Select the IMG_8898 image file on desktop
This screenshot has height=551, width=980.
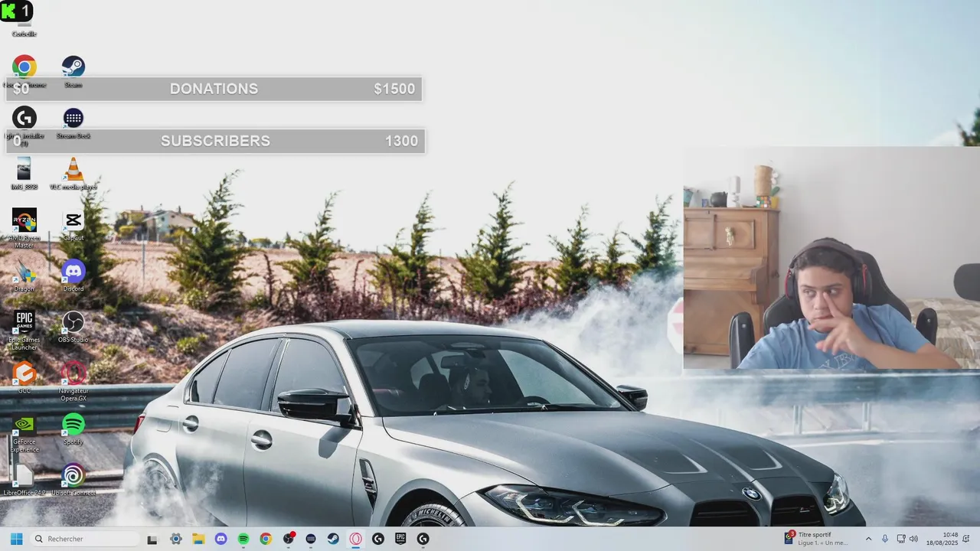[24, 168]
